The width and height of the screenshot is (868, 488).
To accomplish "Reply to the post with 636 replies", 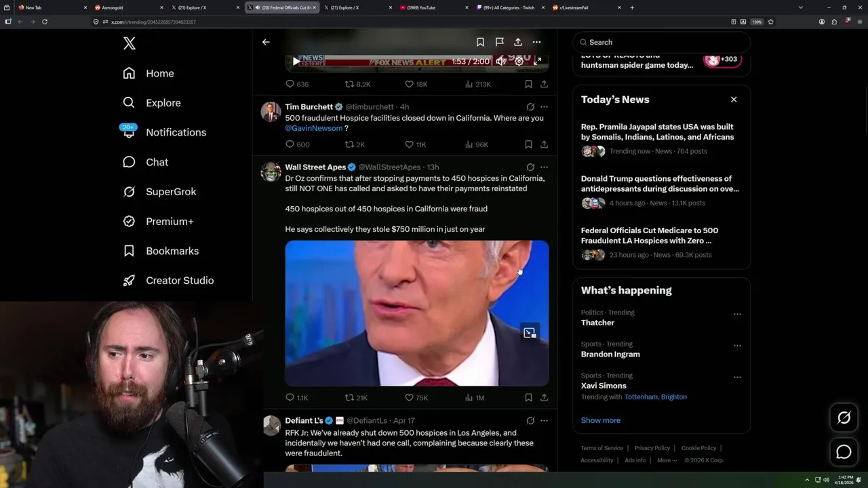I will 297,84.
